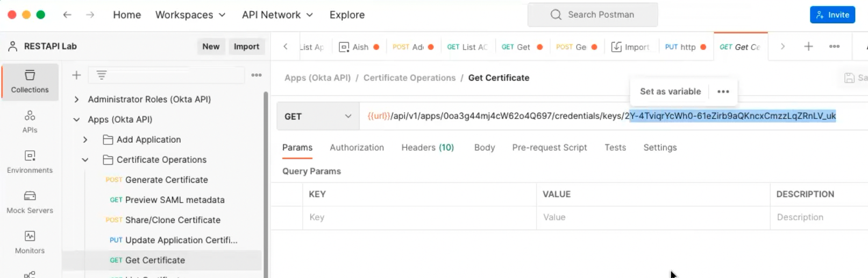Expand the Administrator Roles (Okta API) collection
This screenshot has height=278, width=868.
[x=76, y=99]
